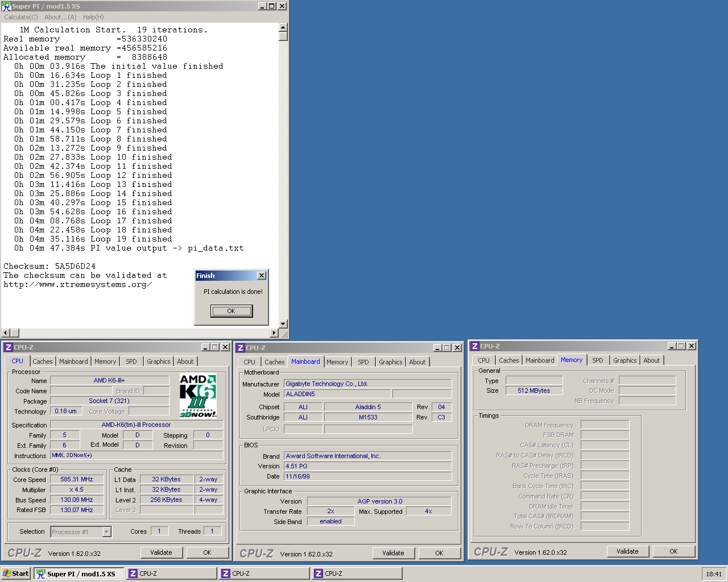Open SPD tab in the leftmost CPU-Z window

point(131,361)
